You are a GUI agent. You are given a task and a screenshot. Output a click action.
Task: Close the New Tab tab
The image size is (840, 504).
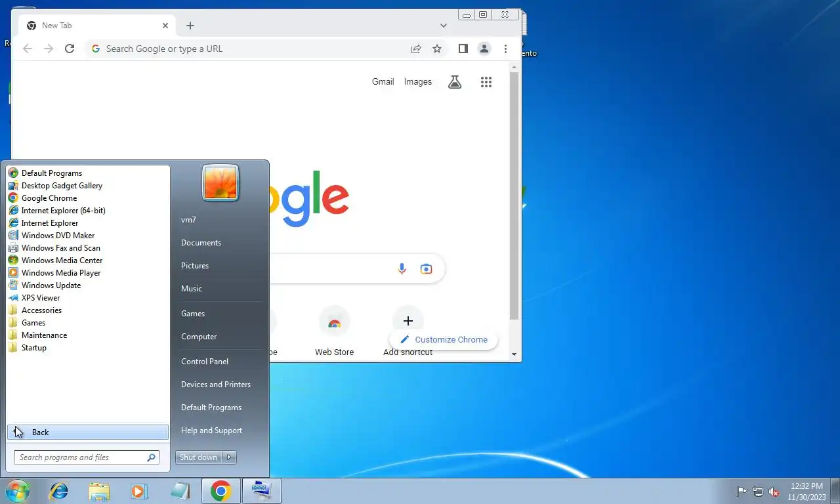[165, 26]
